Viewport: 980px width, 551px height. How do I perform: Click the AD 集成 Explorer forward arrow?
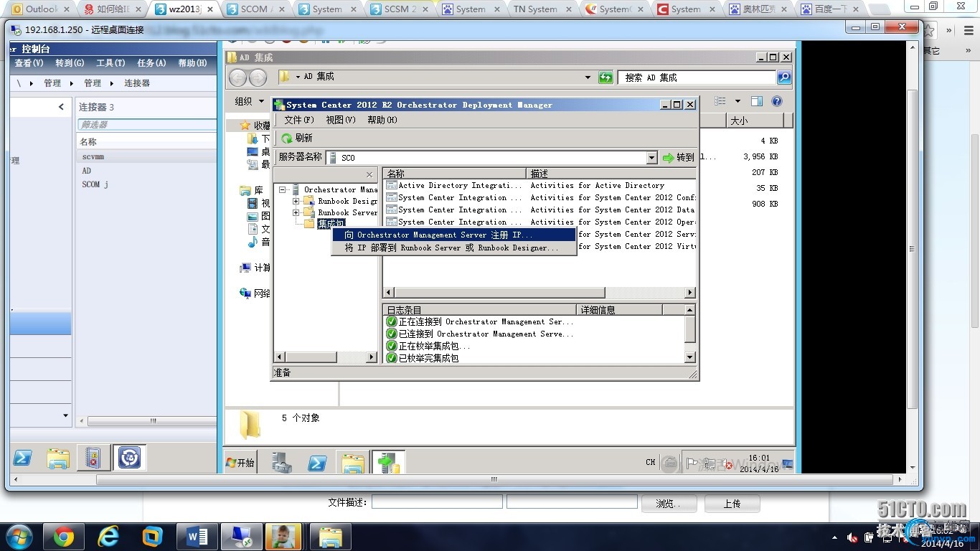(258, 77)
